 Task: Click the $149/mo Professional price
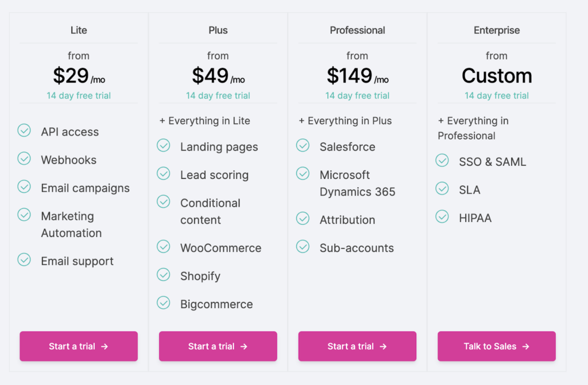click(x=357, y=76)
